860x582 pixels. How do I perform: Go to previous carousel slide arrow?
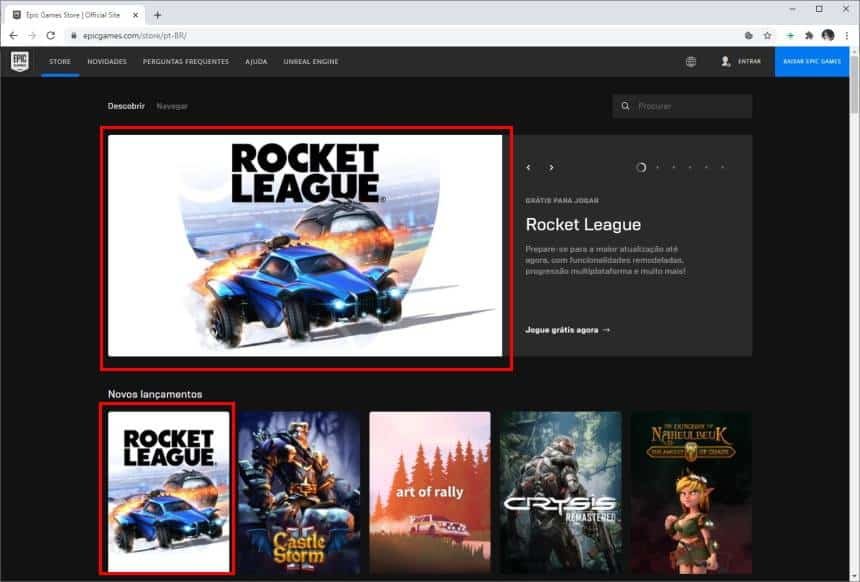529,167
